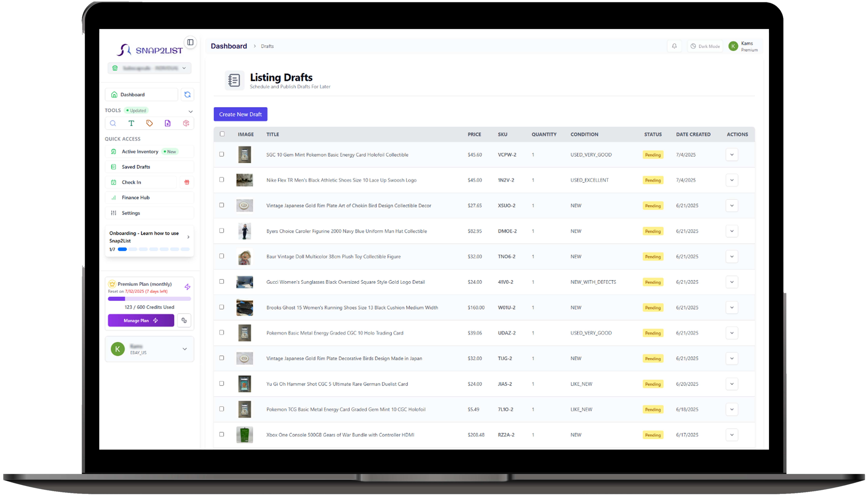Open the search tool icon under Tools
This screenshot has height=496, width=868.
[x=113, y=123]
